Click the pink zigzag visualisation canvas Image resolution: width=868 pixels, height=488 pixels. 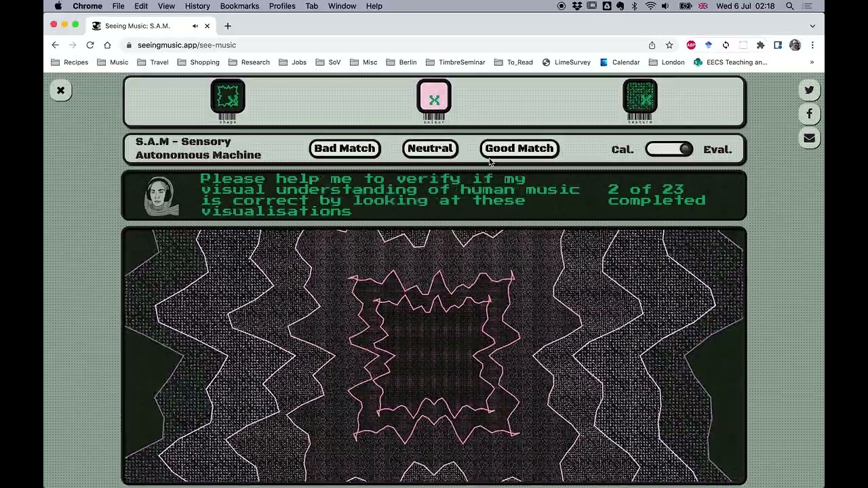[434, 356]
